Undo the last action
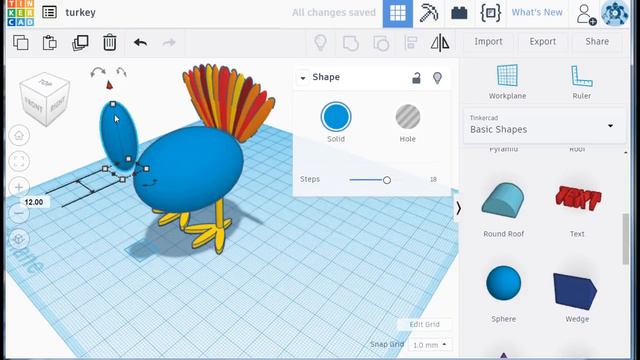Image resolution: width=640 pixels, height=360 pixels. pyautogui.click(x=140, y=42)
